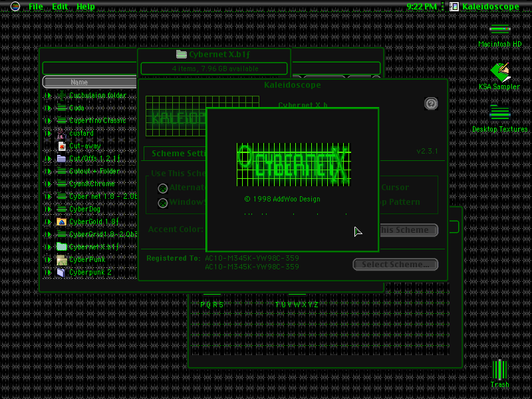Viewport: 532px width, 399px height.
Task: Switch to the Scheme Settings tab
Action: coord(175,154)
